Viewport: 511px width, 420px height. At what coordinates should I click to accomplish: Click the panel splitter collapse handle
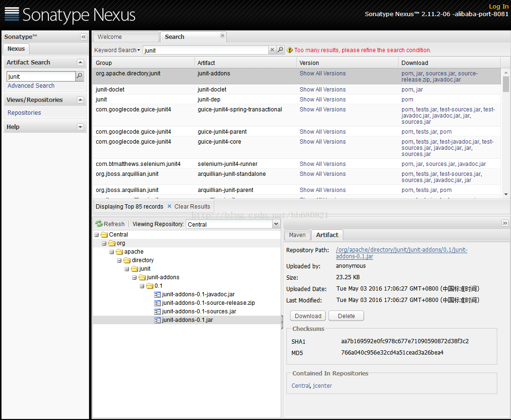click(282, 322)
